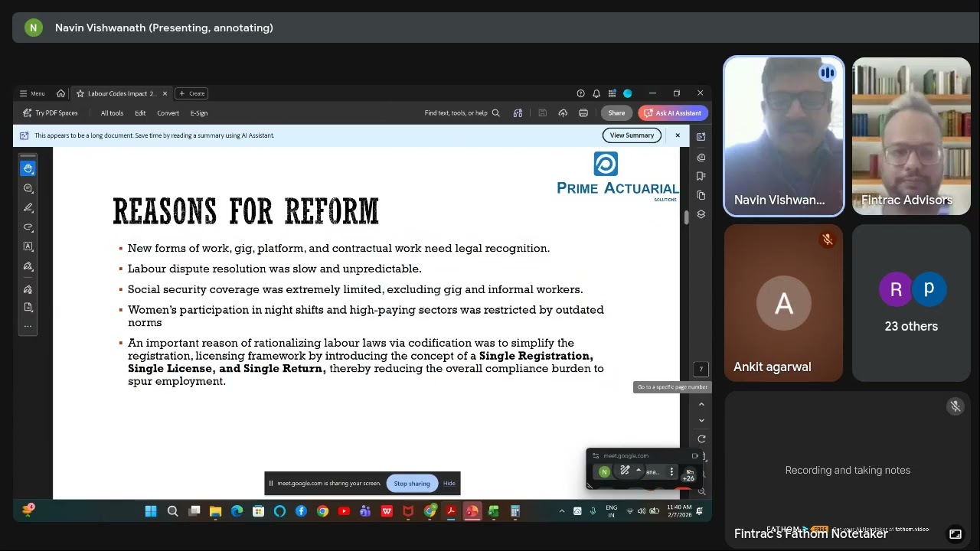This screenshot has width=980, height=551.
Task: Open Meet mini-window three-dot options
Action: (x=671, y=471)
